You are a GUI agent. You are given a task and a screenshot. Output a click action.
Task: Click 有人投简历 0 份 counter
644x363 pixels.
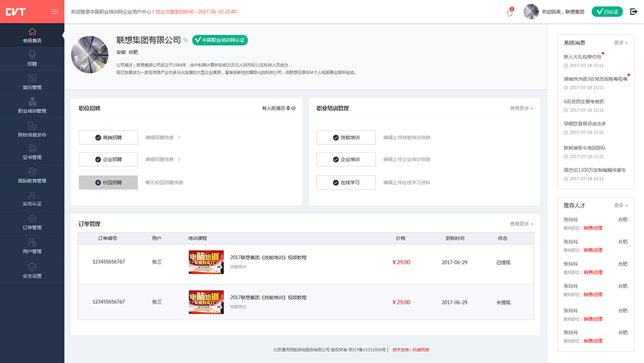pyautogui.click(x=279, y=108)
